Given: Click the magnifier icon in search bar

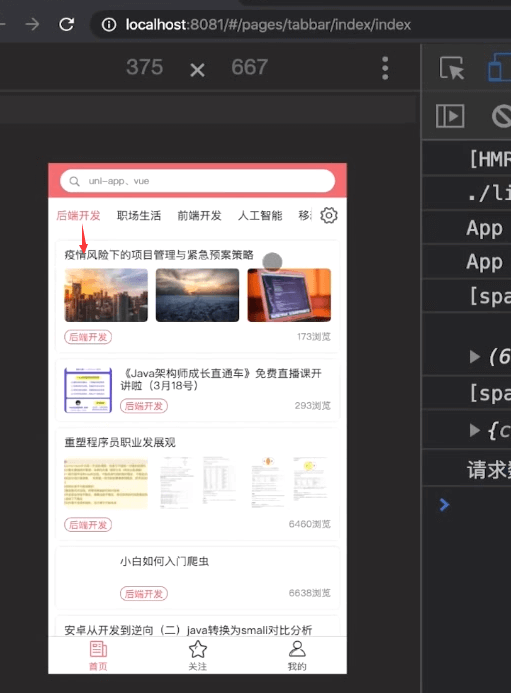Looking at the screenshot, I should (x=75, y=181).
